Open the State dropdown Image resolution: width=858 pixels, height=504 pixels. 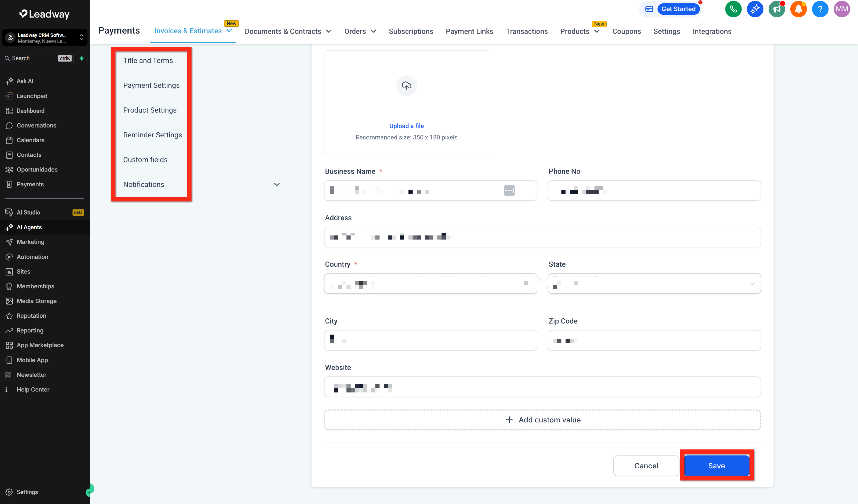tap(654, 283)
